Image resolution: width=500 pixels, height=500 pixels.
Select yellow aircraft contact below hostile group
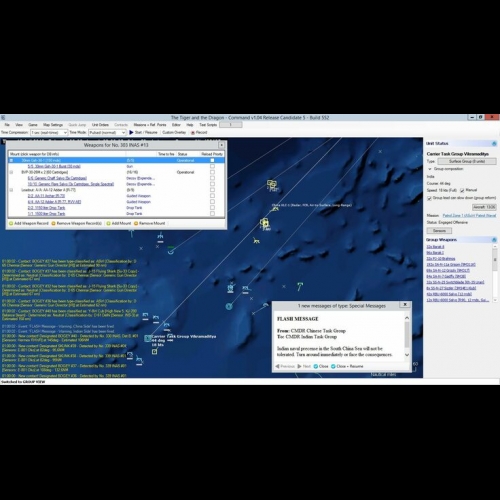tap(256, 240)
